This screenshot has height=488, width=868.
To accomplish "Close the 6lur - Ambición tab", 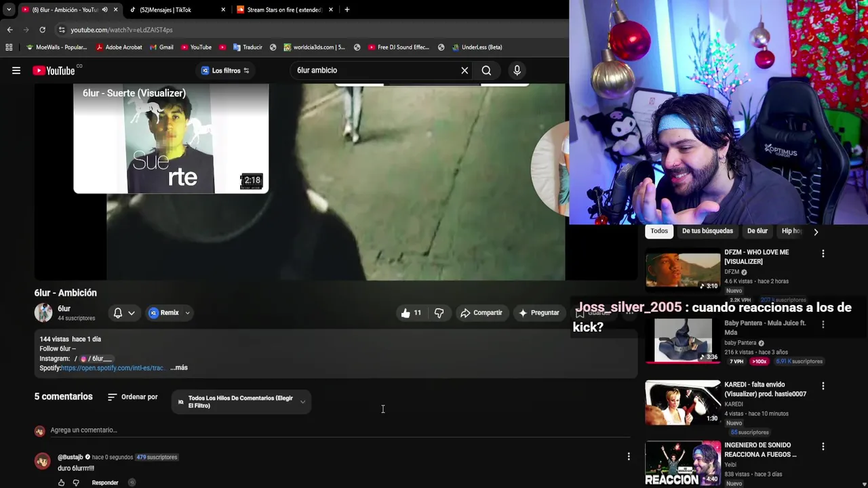I will point(116,9).
